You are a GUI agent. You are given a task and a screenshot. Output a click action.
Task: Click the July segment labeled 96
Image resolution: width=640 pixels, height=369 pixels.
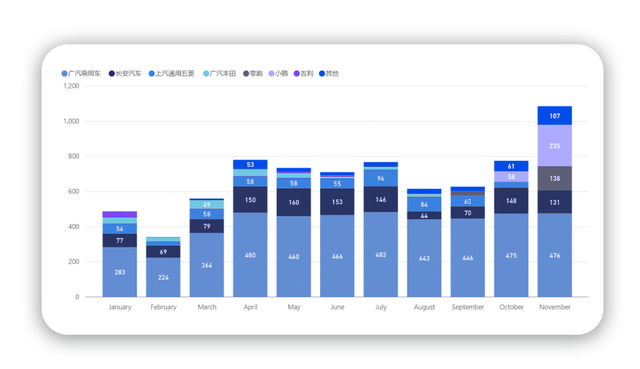[x=381, y=178]
